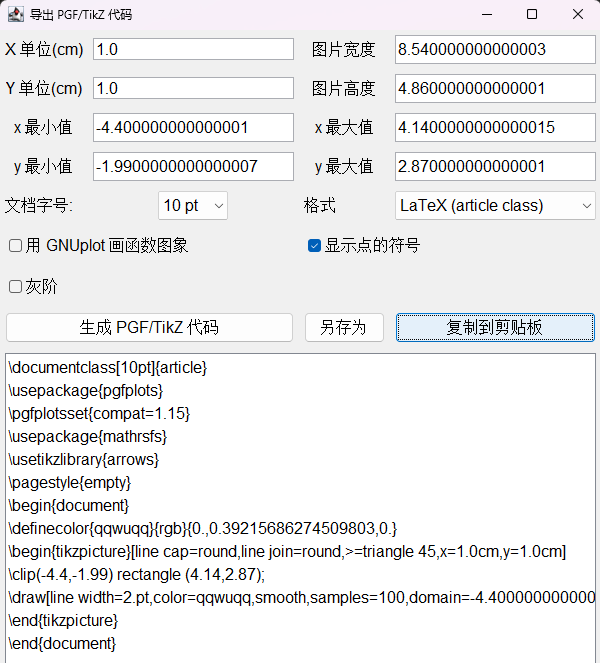Click the \begin{tikzpicture} line
Screen dimensions: 600x669
pos(287,552)
